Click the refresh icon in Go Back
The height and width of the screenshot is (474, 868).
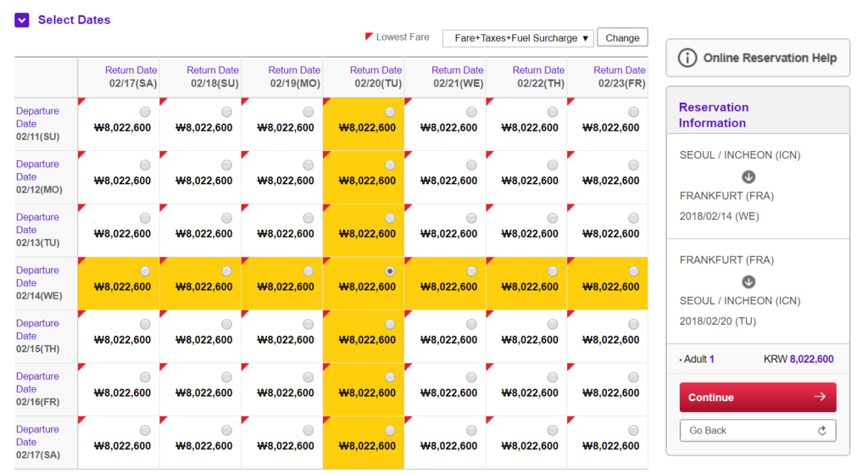(822, 431)
